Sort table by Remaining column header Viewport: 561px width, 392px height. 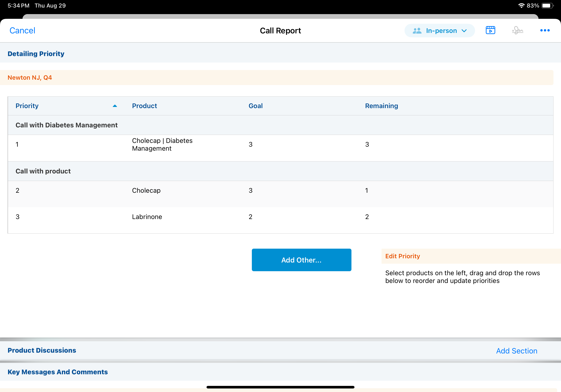381,106
